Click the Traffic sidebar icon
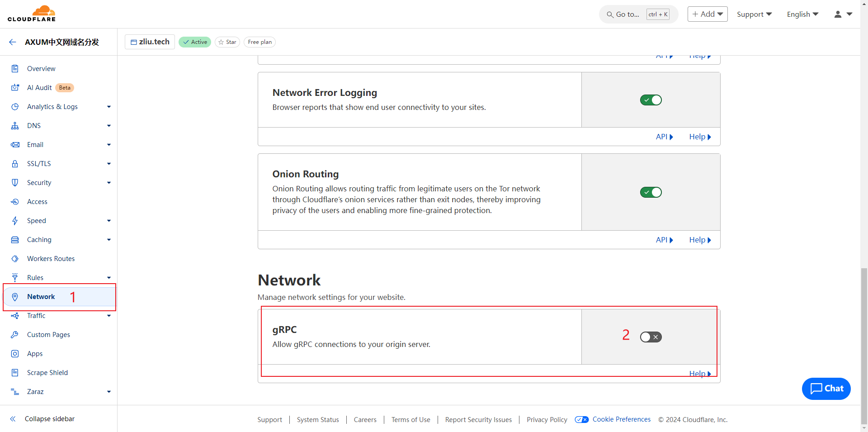 pyautogui.click(x=15, y=316)
